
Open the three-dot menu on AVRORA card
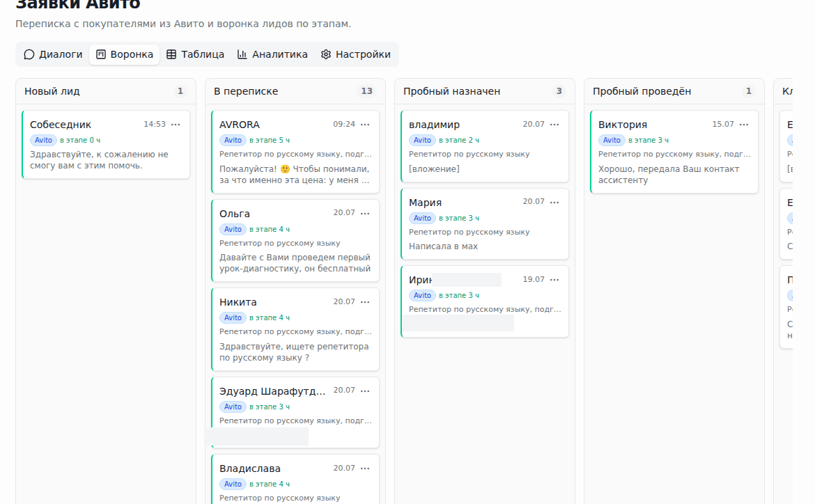pos(366,124)
